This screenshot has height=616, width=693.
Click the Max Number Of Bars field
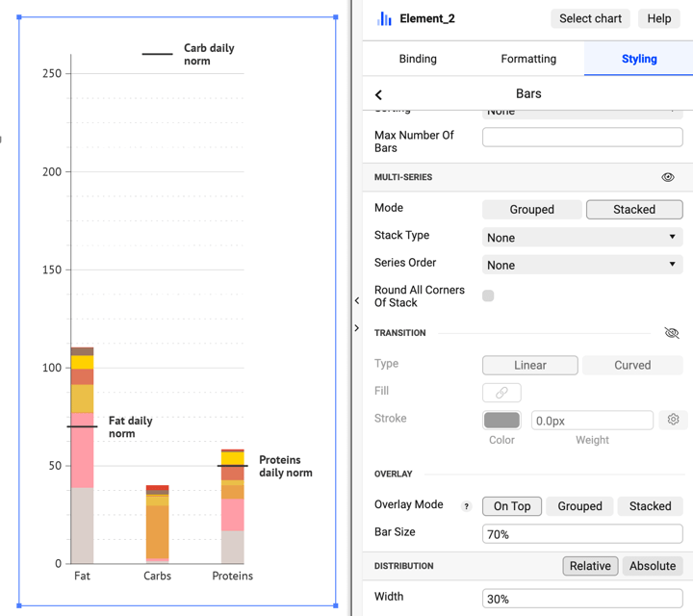tap(582, 137)
